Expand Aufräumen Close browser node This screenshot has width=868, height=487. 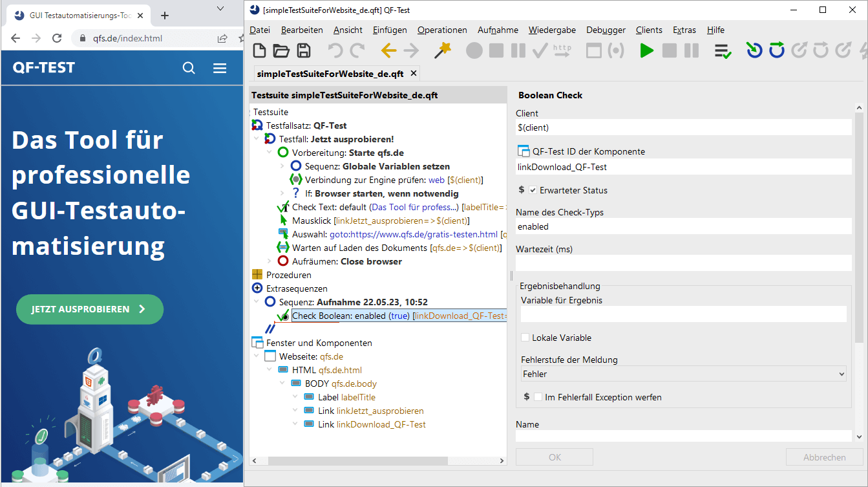[270, 261]
